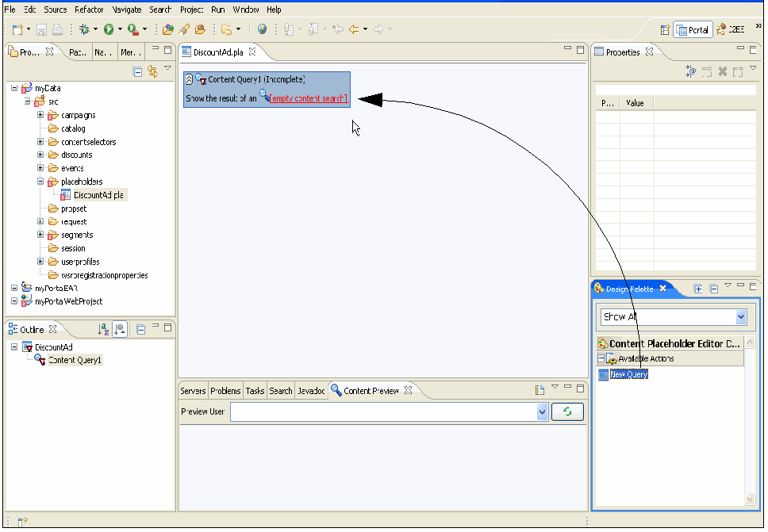The height and width of the screenshot is (532, 768).
Task: Expand the userprofiles folder
Action: pos(40,262)
